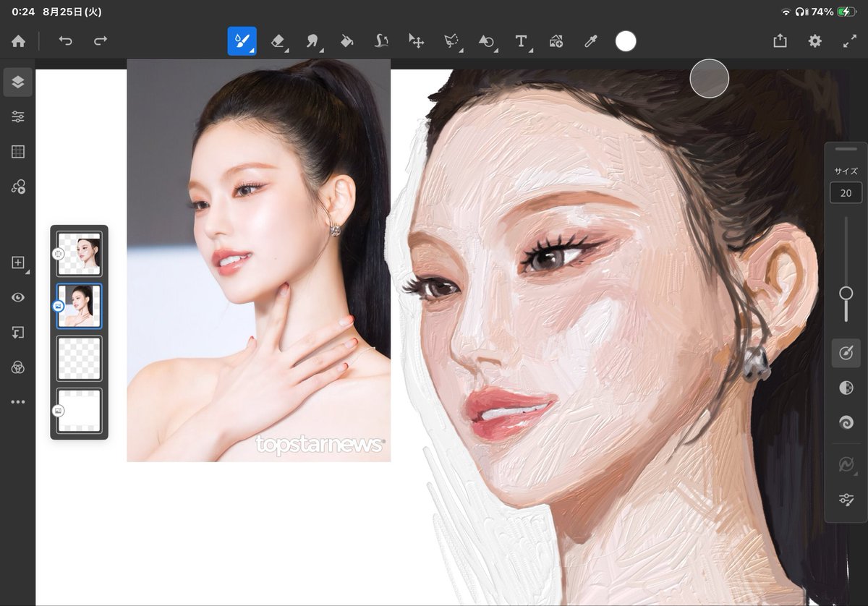
Task: Open the text tool options
Action: point(522,41)
